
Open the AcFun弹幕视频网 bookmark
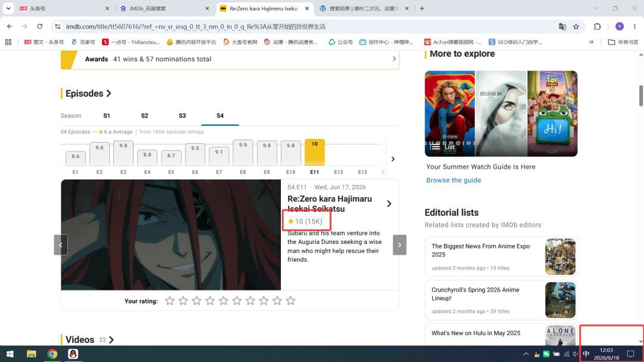452,42
